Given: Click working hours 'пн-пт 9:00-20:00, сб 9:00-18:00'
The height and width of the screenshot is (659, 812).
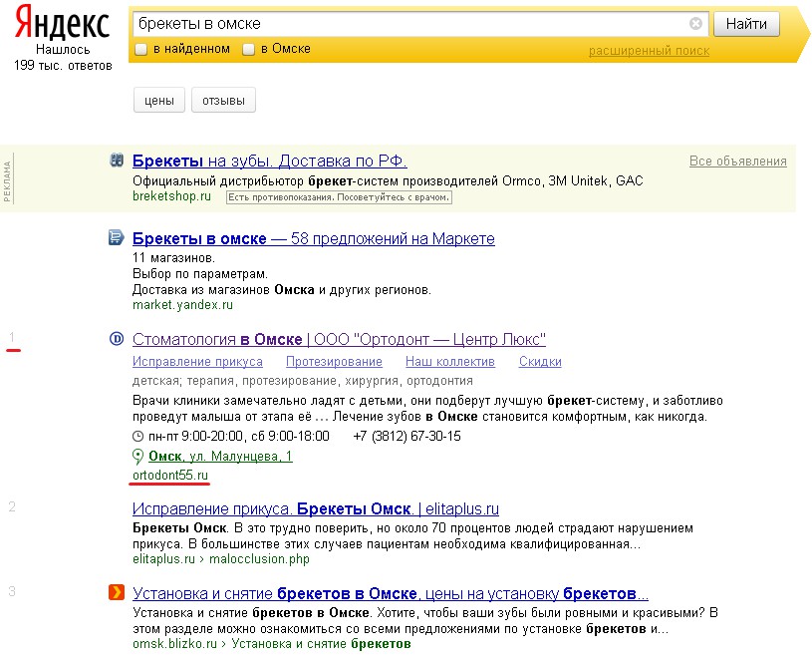Looking at the screenshot, I should tap(239, 437).
